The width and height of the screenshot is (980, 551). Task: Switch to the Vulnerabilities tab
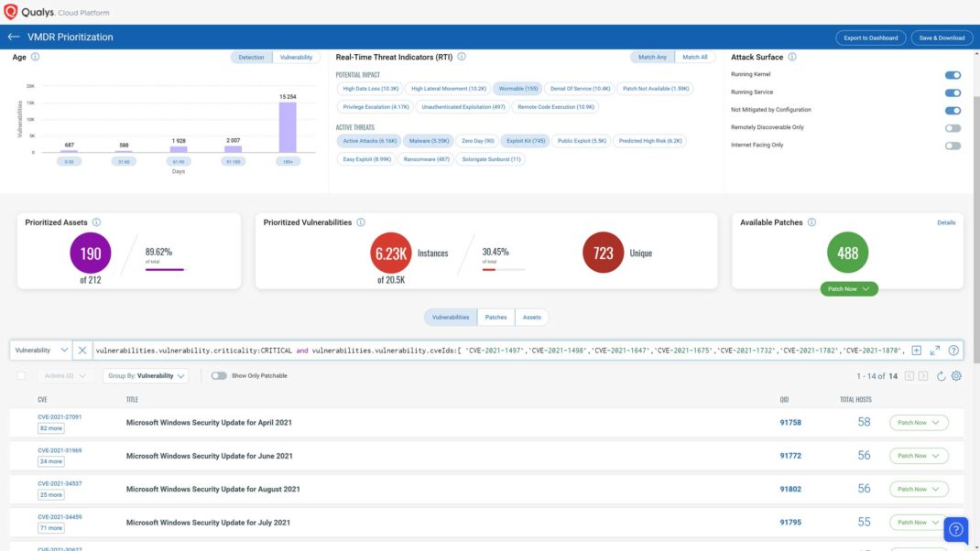[451, 318]
